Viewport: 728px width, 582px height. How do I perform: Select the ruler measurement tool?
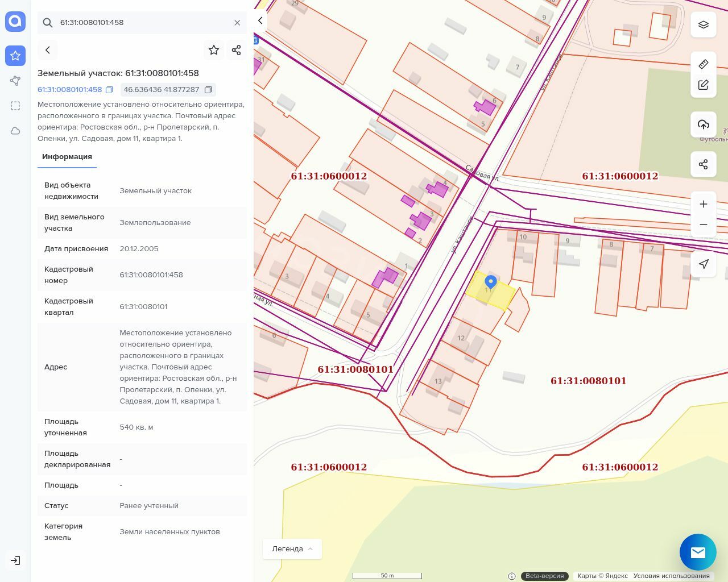pos(704,64)
